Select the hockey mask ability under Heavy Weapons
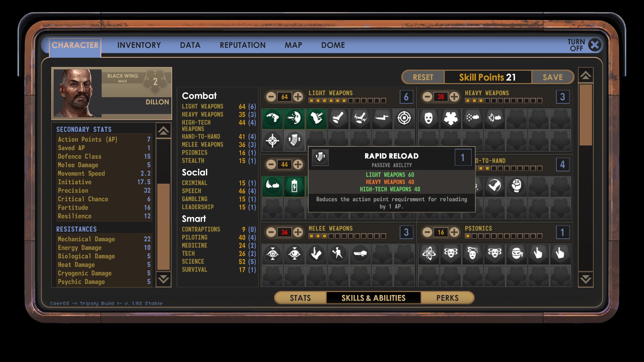This screenshot has width=644, height=362. pyautogui.click(x=429, y=118)
